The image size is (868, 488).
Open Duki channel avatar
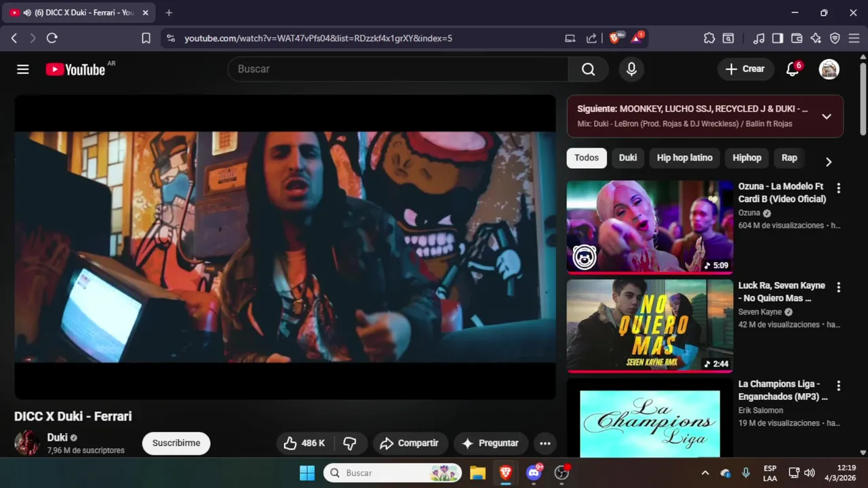[27, 443]
